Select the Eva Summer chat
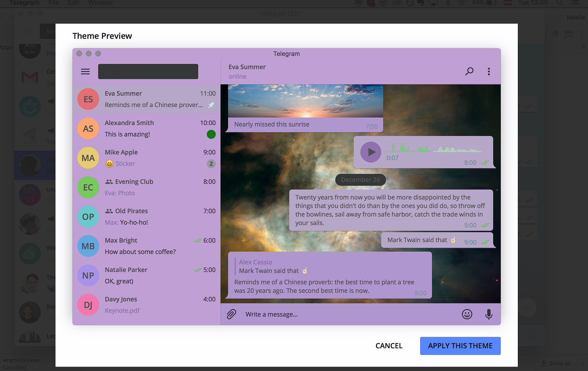 click(x=147, y=99)
